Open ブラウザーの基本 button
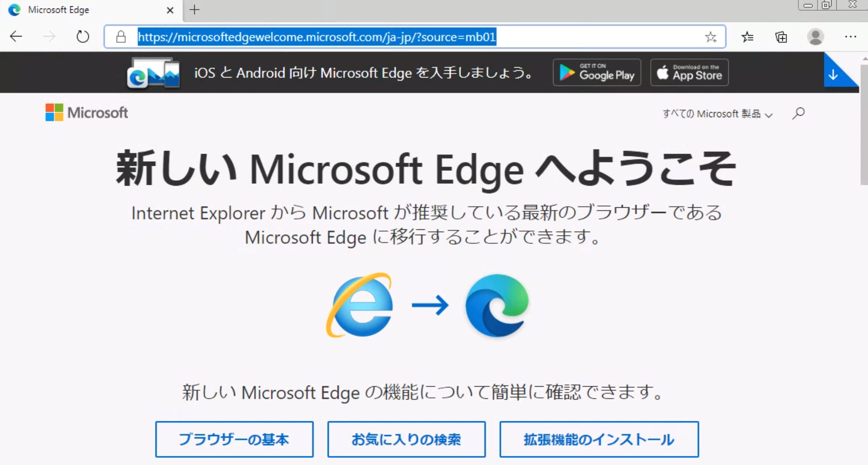Viewport: 868px width, 465px height. (234, 439)
